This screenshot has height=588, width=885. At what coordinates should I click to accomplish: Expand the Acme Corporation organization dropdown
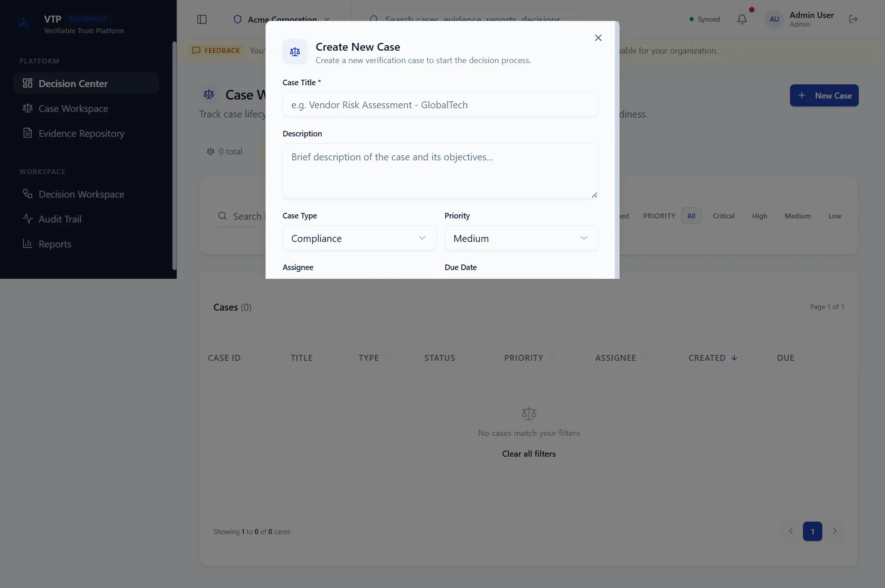coord(282,19)
